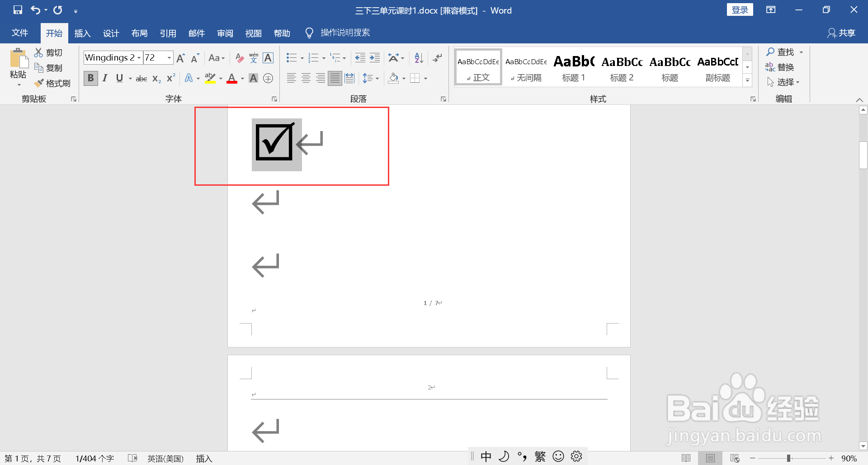
Task: Apply superscript formatting
Action: [171, 79]
